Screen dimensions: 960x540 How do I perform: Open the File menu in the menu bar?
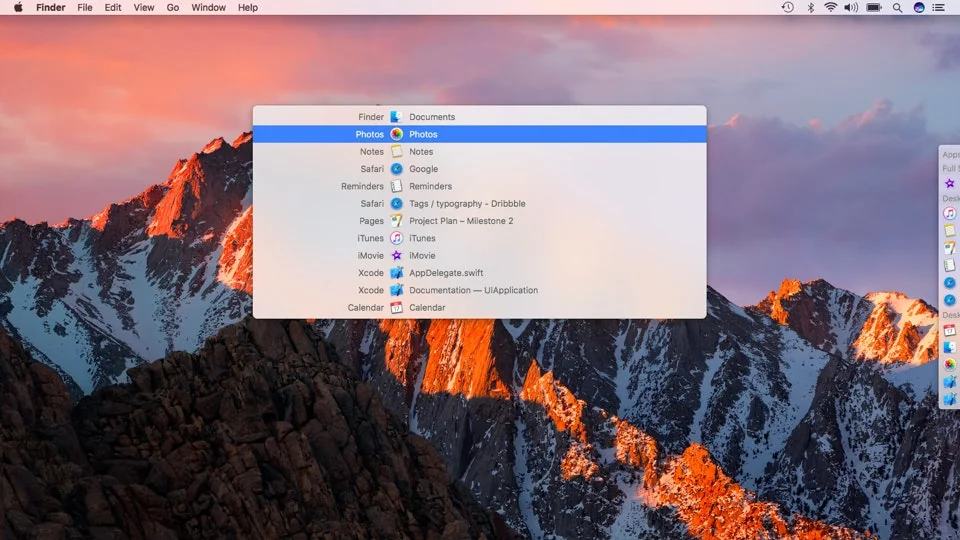pyautogui.click(x=85, y=7)
